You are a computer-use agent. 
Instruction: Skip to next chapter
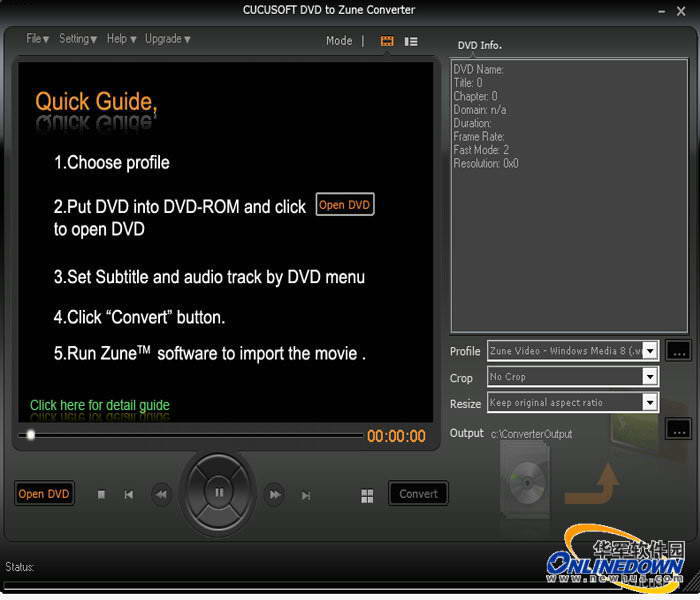(306, 495)
